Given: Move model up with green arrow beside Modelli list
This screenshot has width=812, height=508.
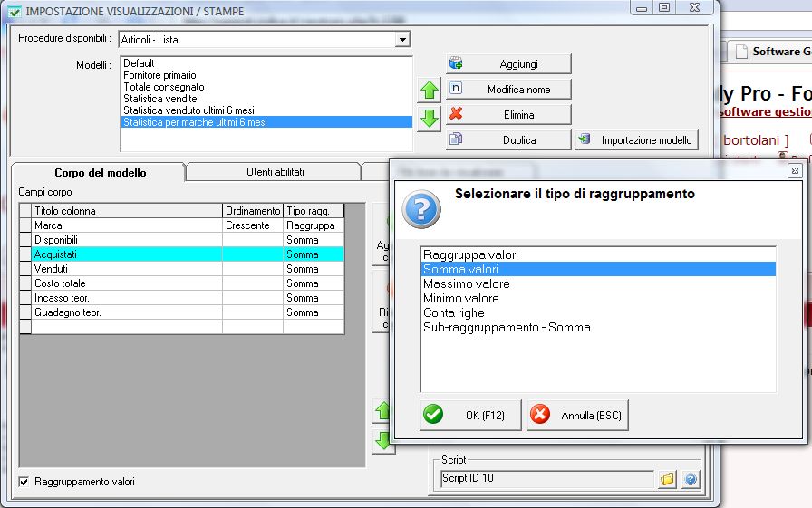Looking at the screenshot, I should 430,90.
